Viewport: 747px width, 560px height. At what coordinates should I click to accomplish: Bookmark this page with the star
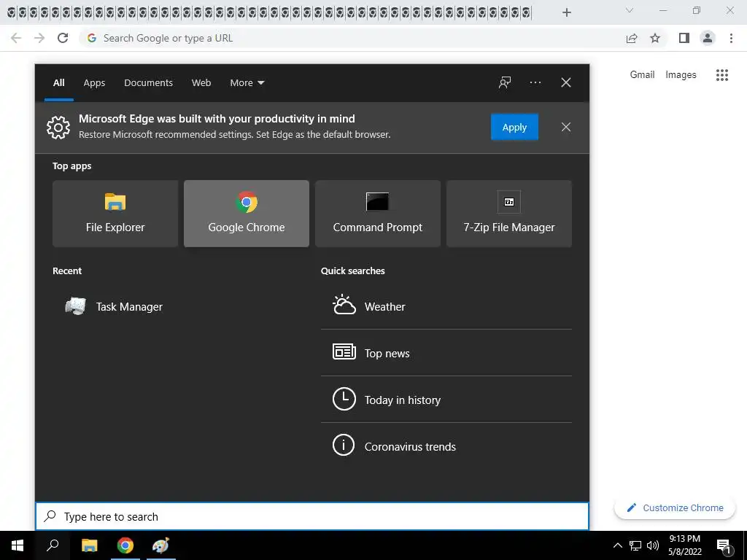(655, 38)
